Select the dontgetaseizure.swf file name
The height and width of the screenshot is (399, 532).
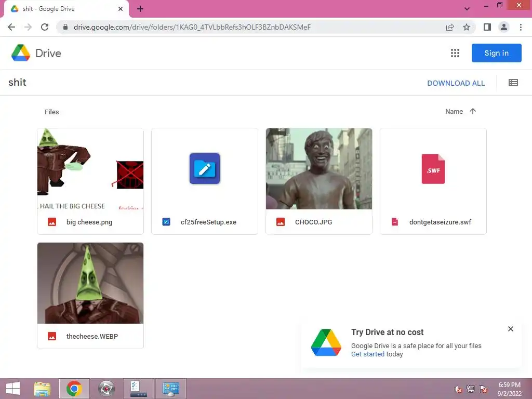[x=440, y=222]
